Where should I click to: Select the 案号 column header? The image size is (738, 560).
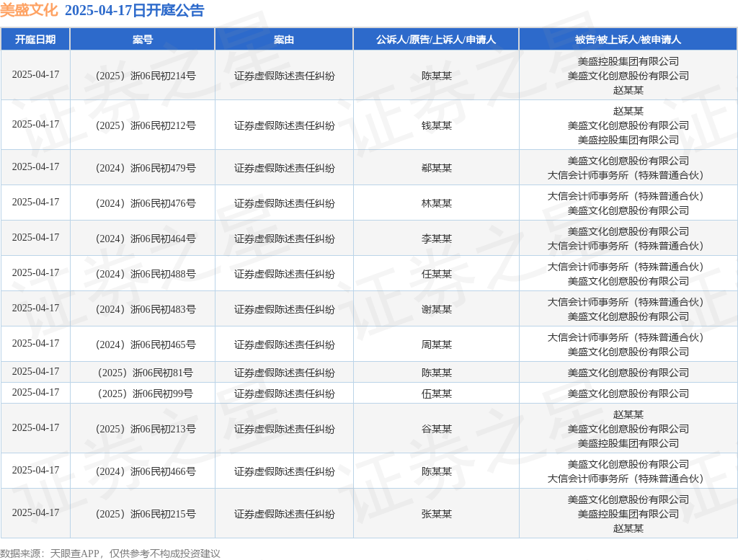143,40
